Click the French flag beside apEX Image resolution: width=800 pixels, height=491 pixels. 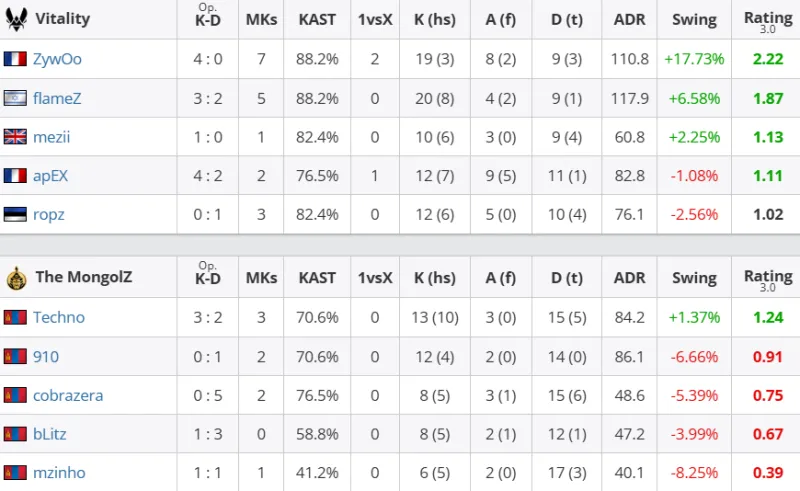pyautogui.click(x=15, y=176)
